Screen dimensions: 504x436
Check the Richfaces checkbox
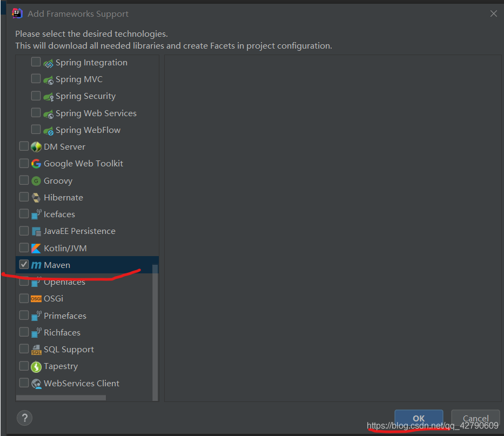pyautogui.click(x=24, y=332)
